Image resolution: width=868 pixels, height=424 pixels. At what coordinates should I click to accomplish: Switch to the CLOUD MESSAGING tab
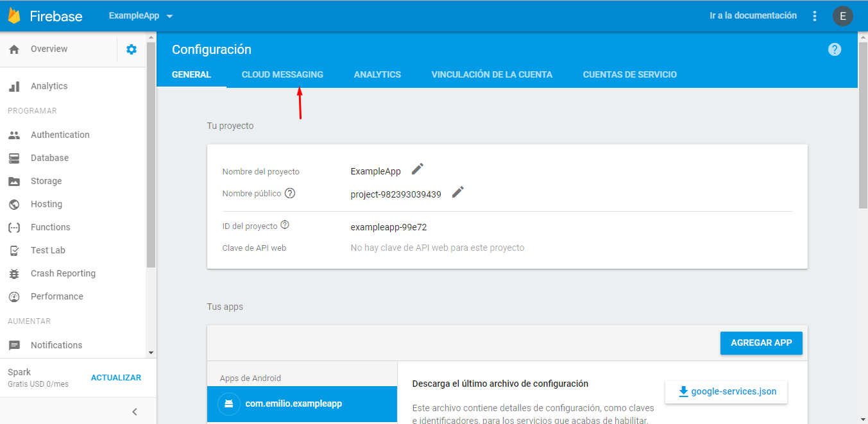[282, 74]
